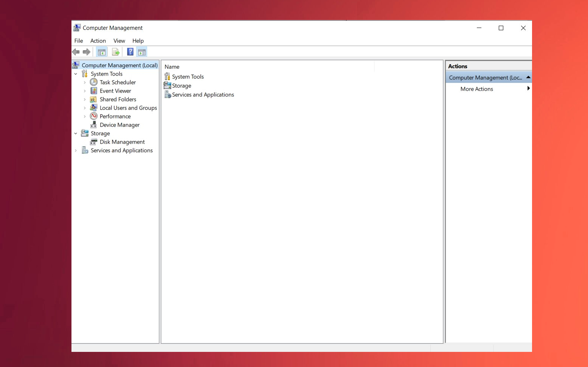Select the Event Viewer label in tree

click(115, 91)
